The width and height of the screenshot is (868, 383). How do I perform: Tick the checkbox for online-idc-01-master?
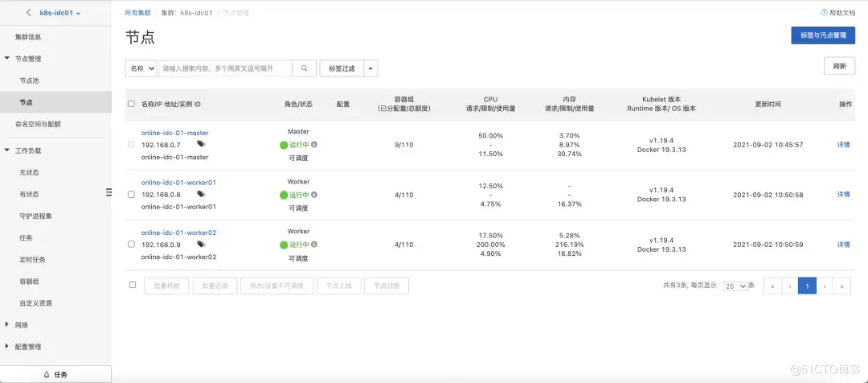131,144
